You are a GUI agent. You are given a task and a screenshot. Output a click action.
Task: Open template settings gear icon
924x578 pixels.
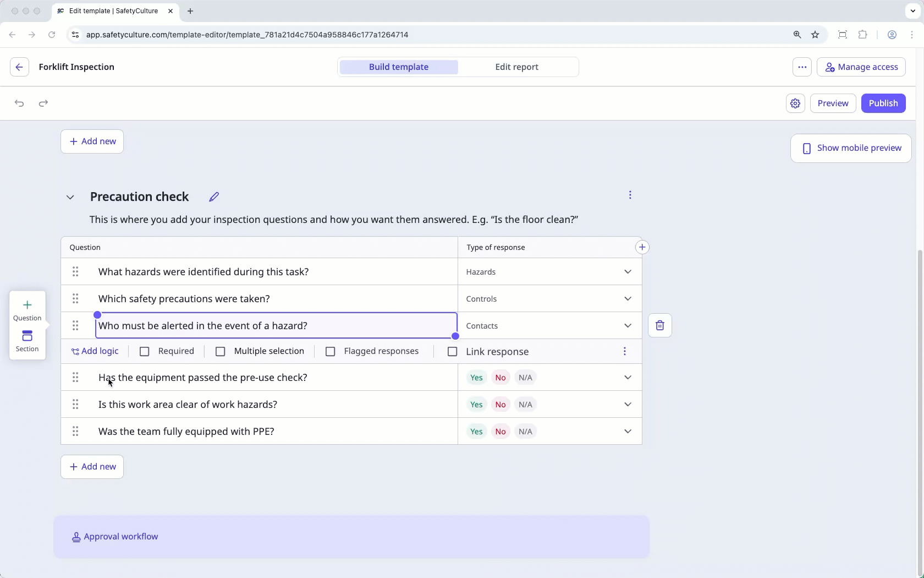795,103
